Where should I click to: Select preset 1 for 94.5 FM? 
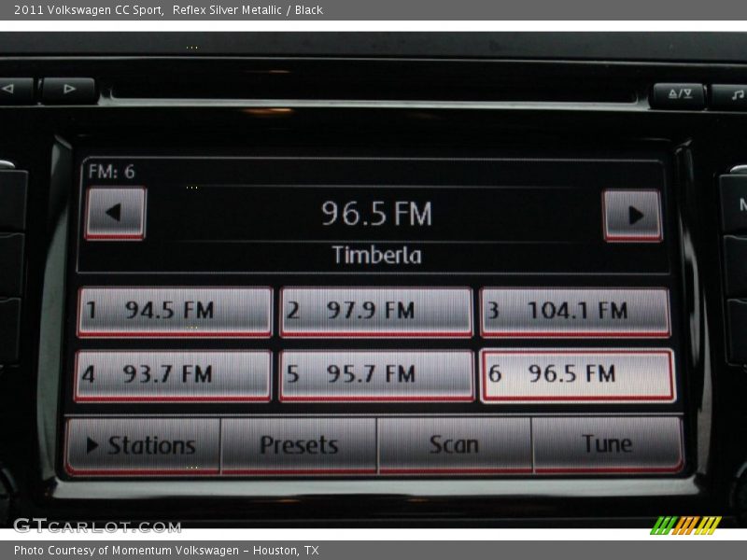click(x=172, y=311)
